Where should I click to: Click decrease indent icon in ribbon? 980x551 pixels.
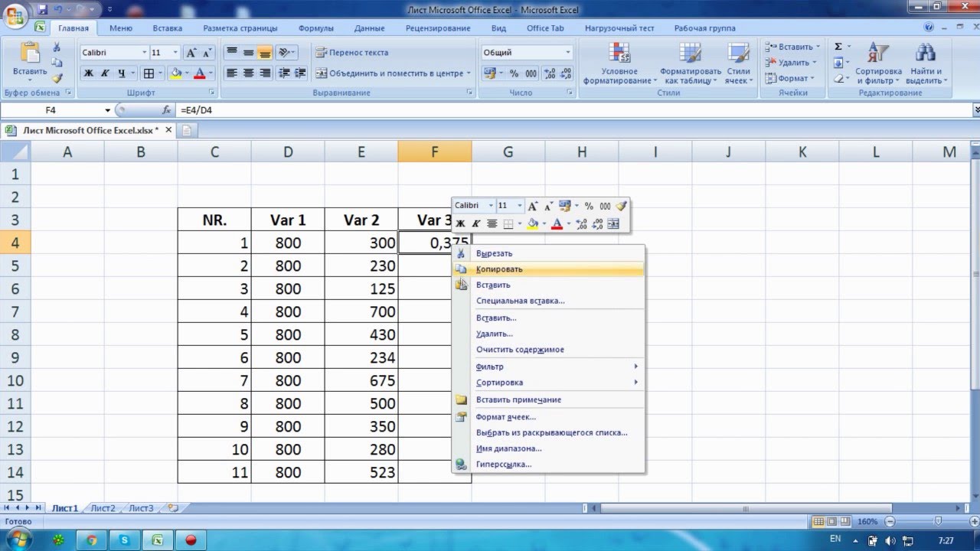284,73
